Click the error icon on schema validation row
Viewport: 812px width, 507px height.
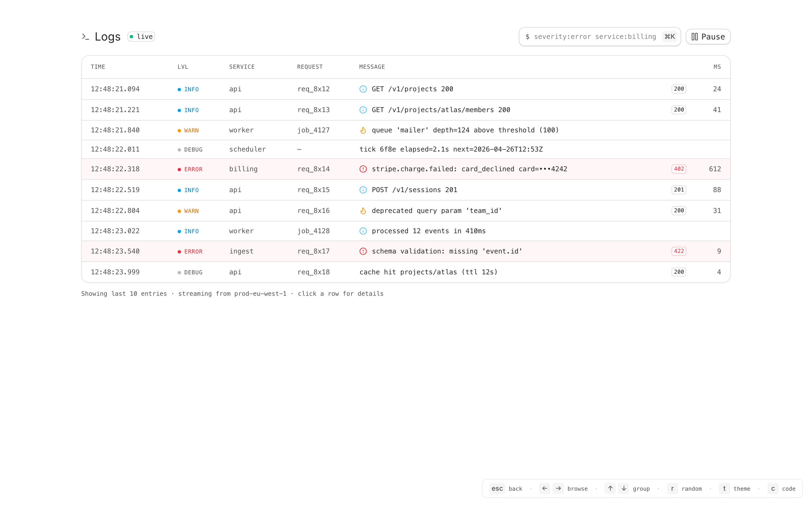coord(363,251)
